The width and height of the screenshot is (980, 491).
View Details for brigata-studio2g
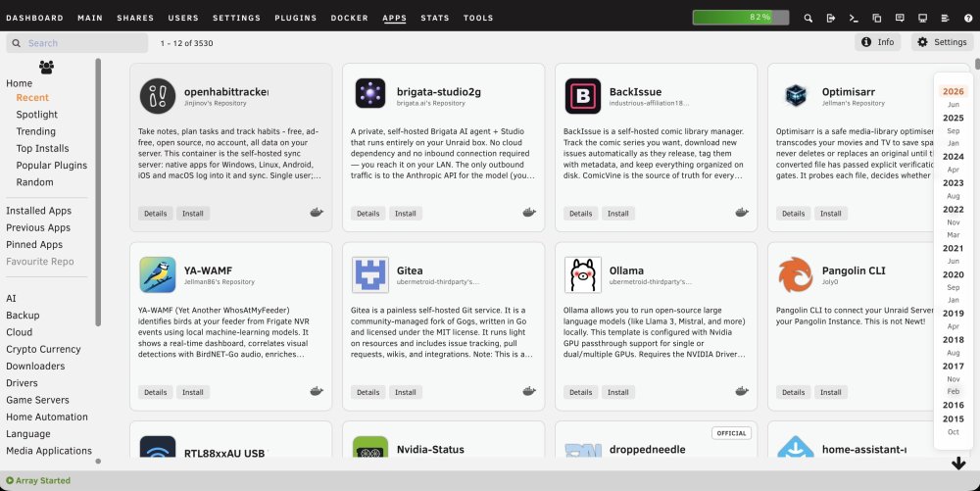pos(368,214)
